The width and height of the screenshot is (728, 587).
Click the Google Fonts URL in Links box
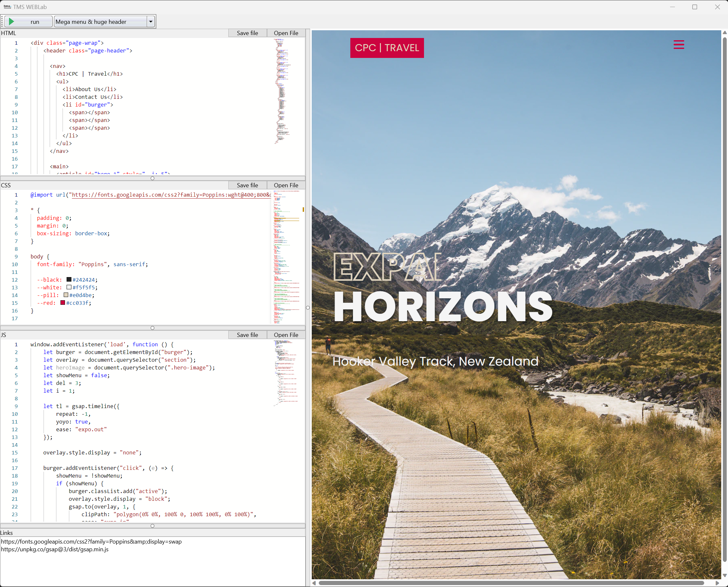click(x=91, y=541)
